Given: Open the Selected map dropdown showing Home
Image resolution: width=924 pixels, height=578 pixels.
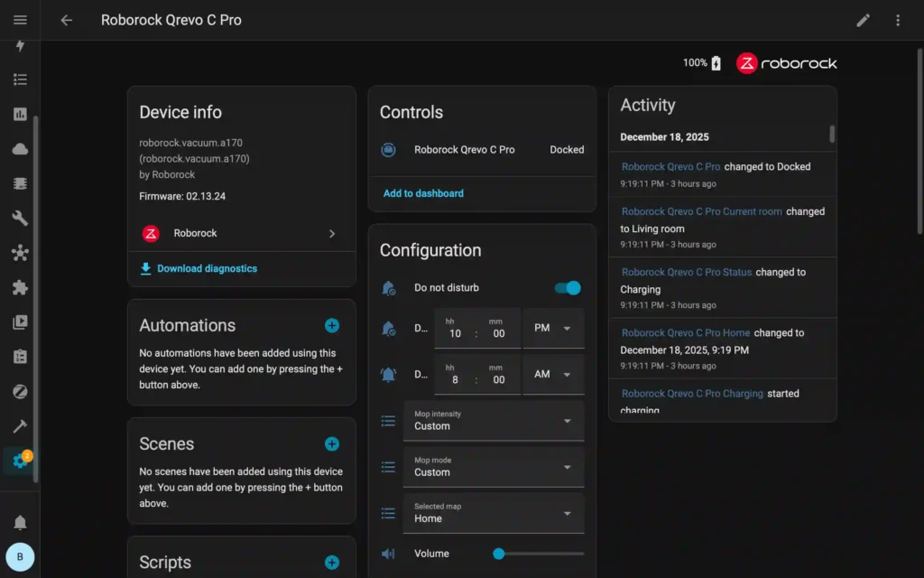Looking at the screenshot, I should click(x=493, y=512).
